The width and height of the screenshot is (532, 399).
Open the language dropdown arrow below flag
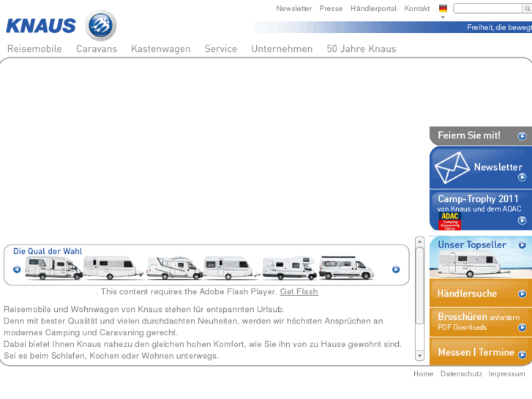(x=443, y=17)
